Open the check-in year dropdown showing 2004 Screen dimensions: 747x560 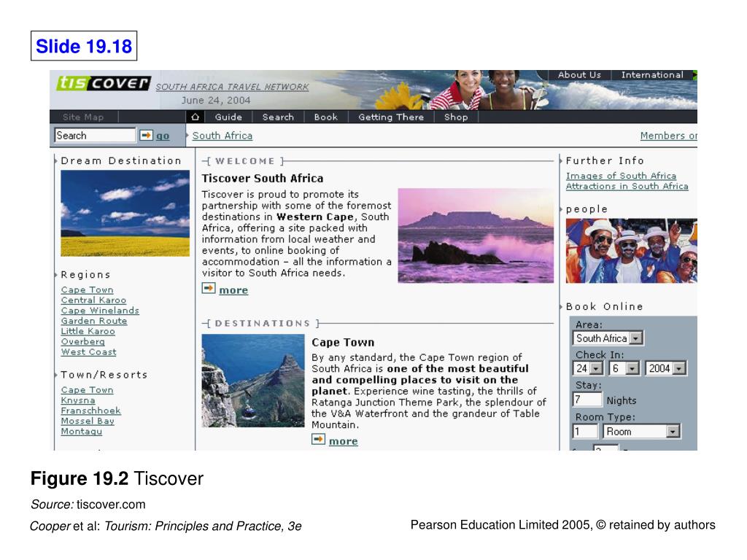(x=666, y=368)
